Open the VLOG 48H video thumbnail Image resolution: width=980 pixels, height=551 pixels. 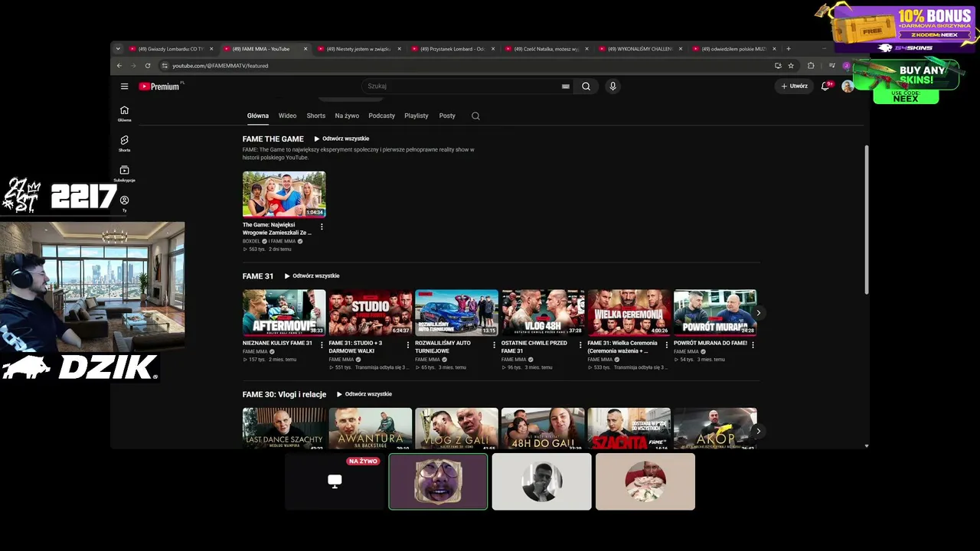[x=543, y=312]
